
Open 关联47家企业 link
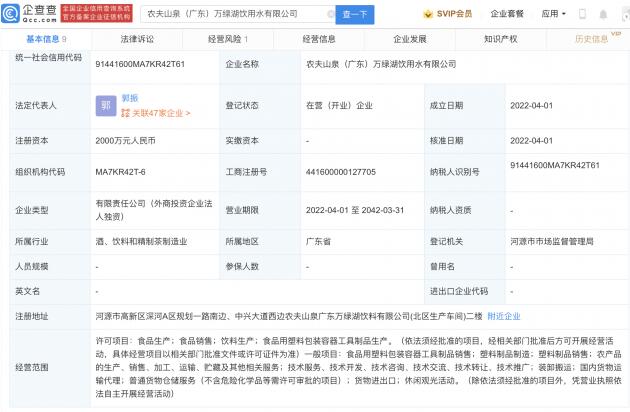click(161, 113)
